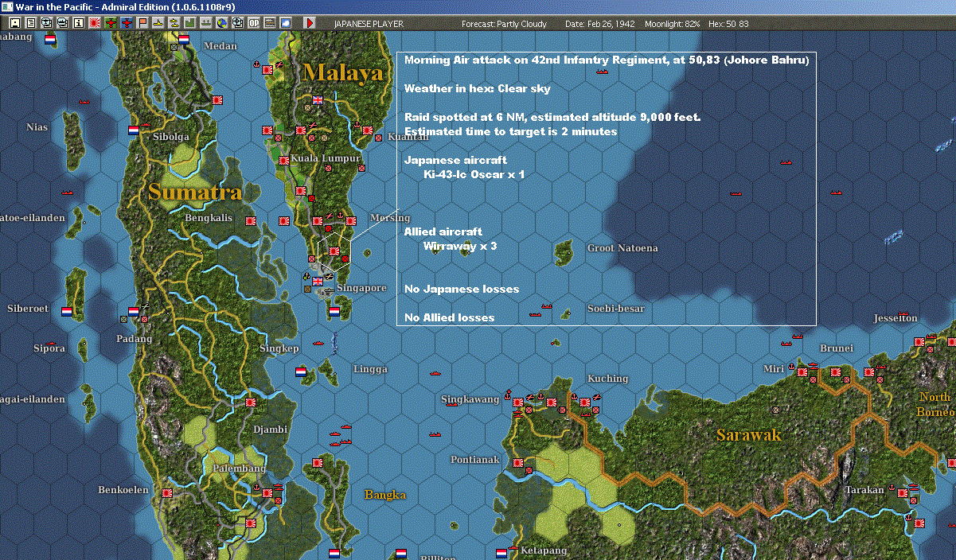
Task: Click the 'Forecast: Partly Cloudy' status text
Action: (505, 24)
